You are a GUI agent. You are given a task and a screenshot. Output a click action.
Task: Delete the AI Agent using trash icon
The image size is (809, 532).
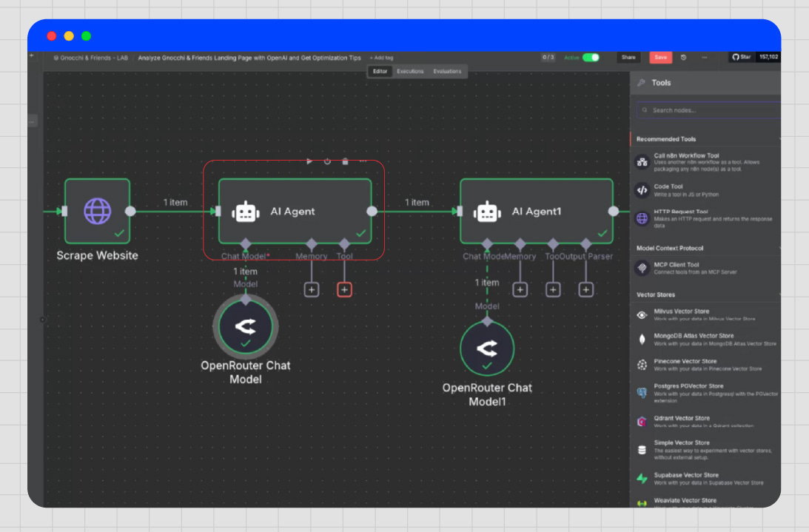344,160
